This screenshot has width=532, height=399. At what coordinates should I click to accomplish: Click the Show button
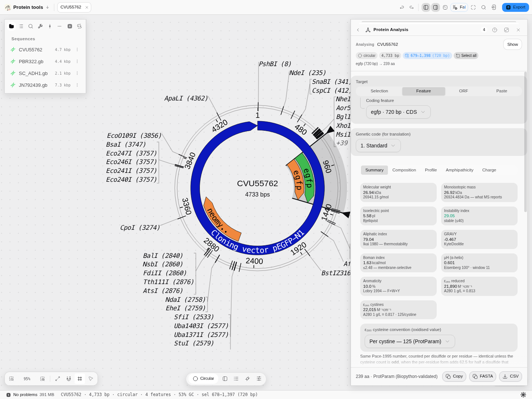tap(512, 44)
